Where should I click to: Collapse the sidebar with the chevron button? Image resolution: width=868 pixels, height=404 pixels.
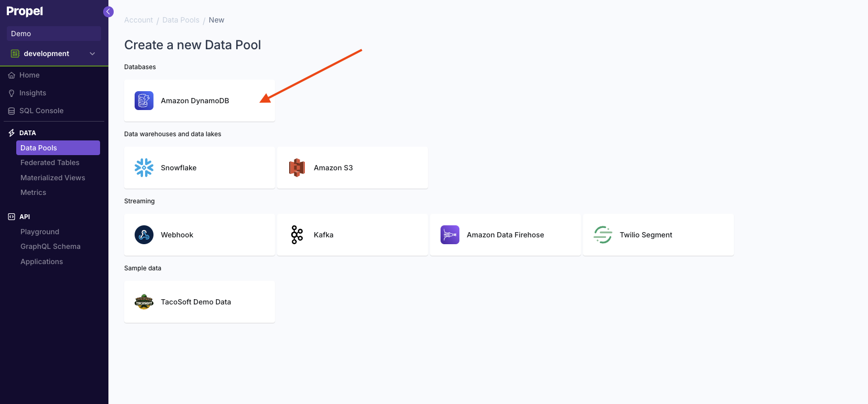(108, 12)
